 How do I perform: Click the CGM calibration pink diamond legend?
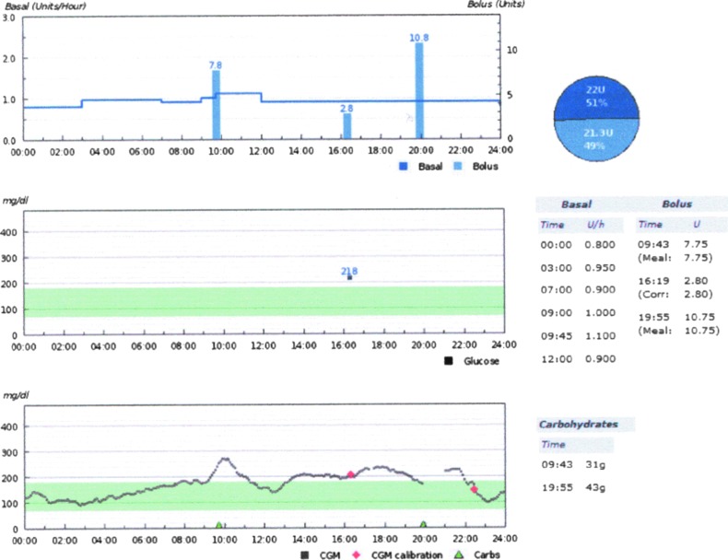point(357,554)
